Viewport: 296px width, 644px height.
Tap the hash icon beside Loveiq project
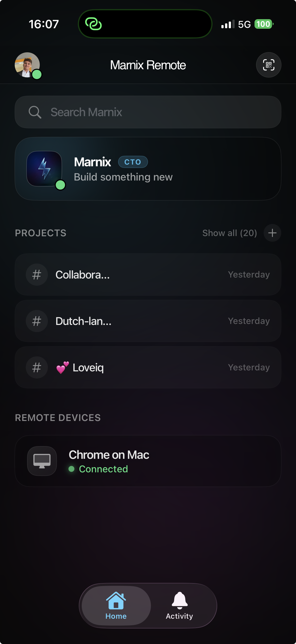coord(37,367)
